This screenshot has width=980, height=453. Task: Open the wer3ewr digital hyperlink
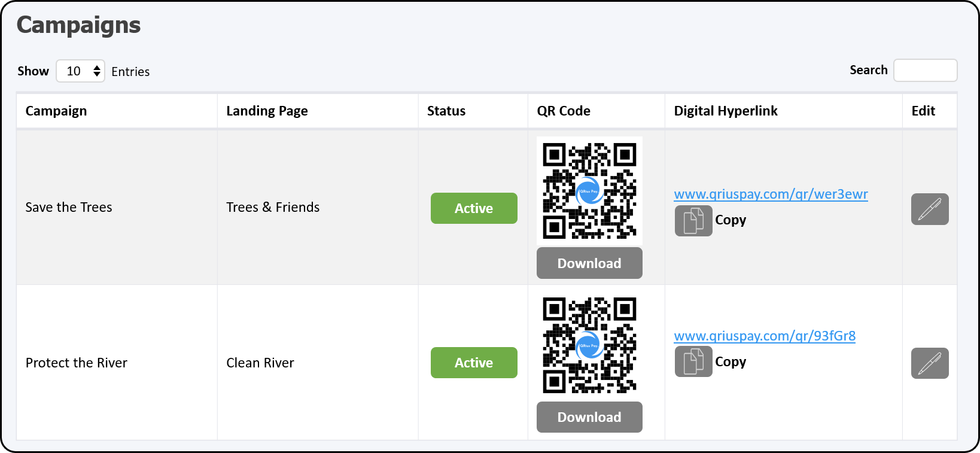tap(771, 194)
